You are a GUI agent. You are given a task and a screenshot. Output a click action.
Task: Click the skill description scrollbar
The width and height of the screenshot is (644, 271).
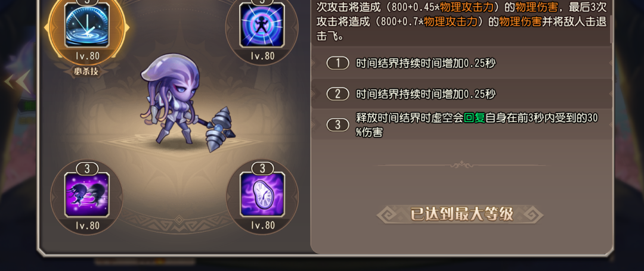click(x=611, y=21)
